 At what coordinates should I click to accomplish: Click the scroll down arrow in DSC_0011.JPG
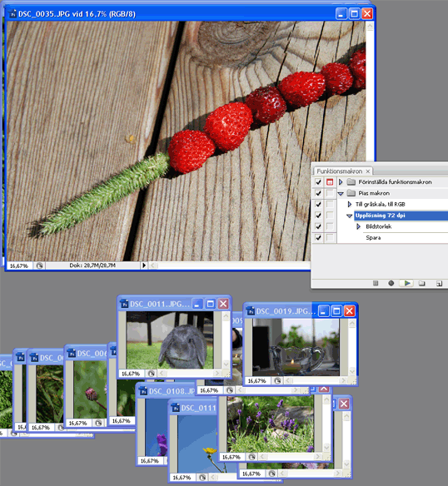(x=226, y=364)
